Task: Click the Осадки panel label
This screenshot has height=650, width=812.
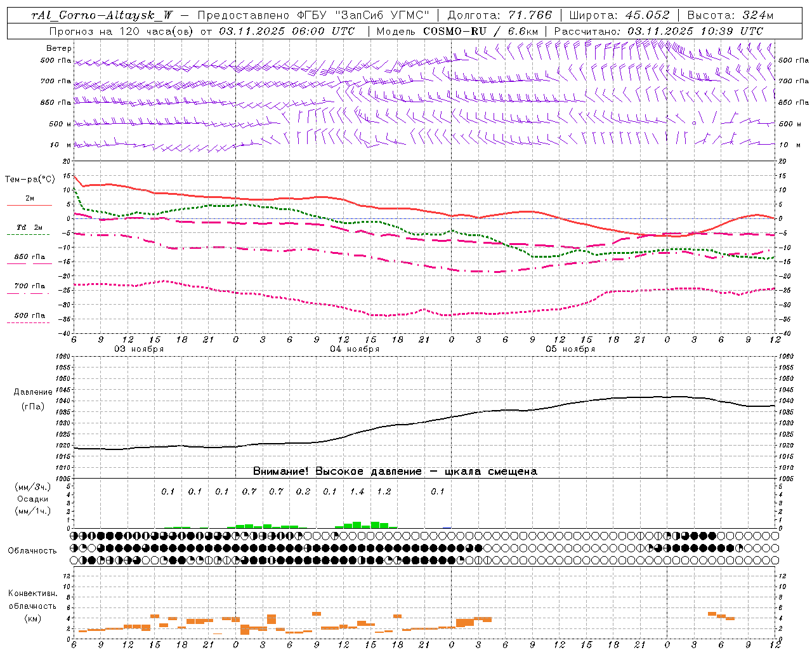Action: click(32, 499)
